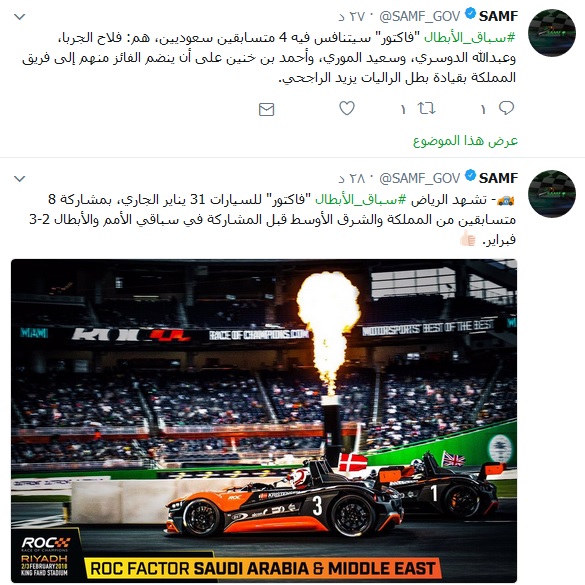The width and height of the screenshot is (585, 585).
Task: Click the 'عرض هذا الموضوع' show thread link
Action: pos(465,141)
